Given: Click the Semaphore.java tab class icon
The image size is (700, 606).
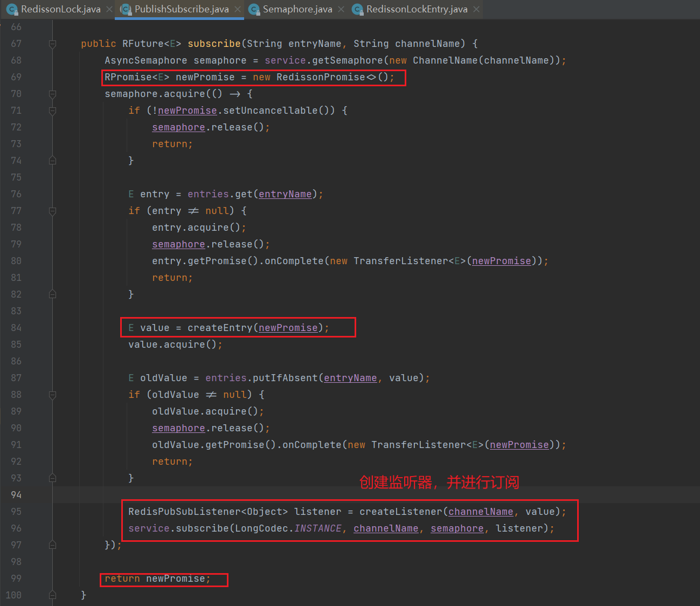Looking at the screenshot, I should pos(254,9).
